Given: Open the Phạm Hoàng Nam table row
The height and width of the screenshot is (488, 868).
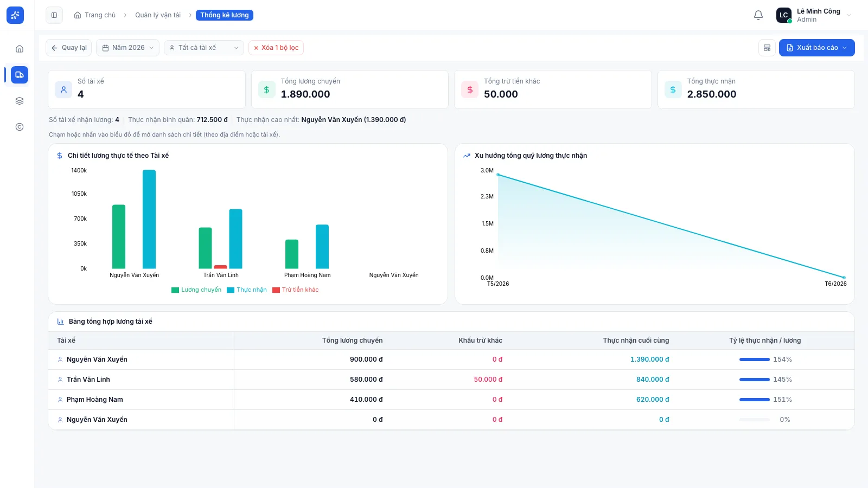Looking at the screenshot, I should pos(451,400).
